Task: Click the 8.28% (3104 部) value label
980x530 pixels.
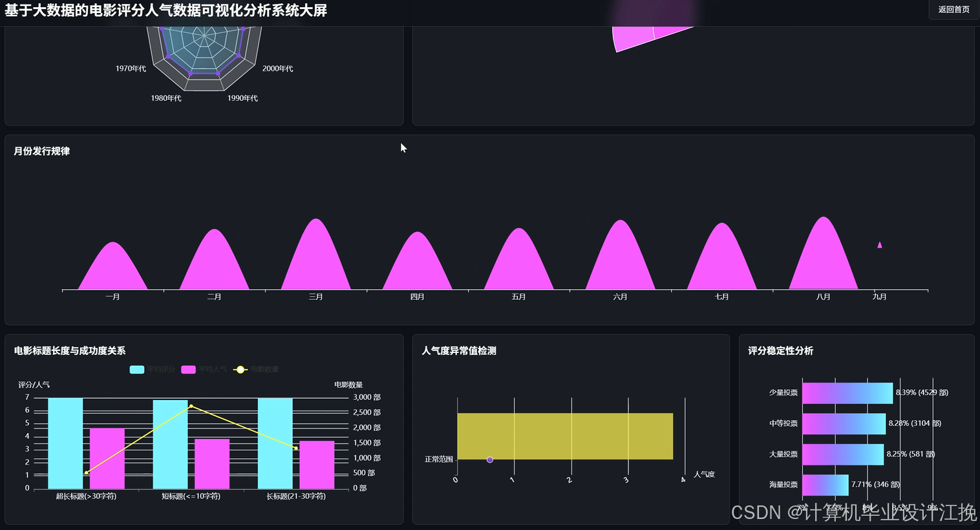Action: (915, 423)
